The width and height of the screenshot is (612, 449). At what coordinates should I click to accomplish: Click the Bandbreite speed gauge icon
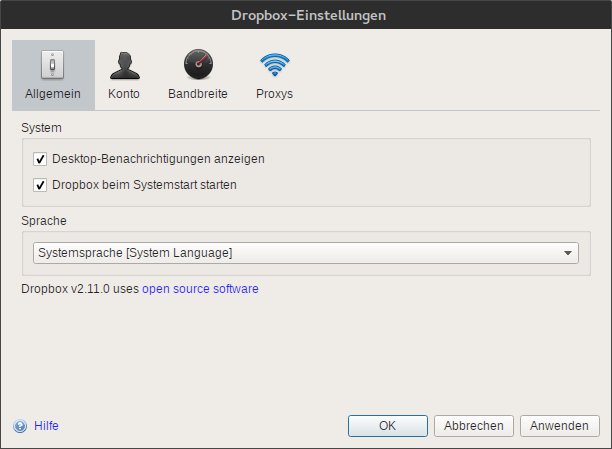[x=198, y=65]
